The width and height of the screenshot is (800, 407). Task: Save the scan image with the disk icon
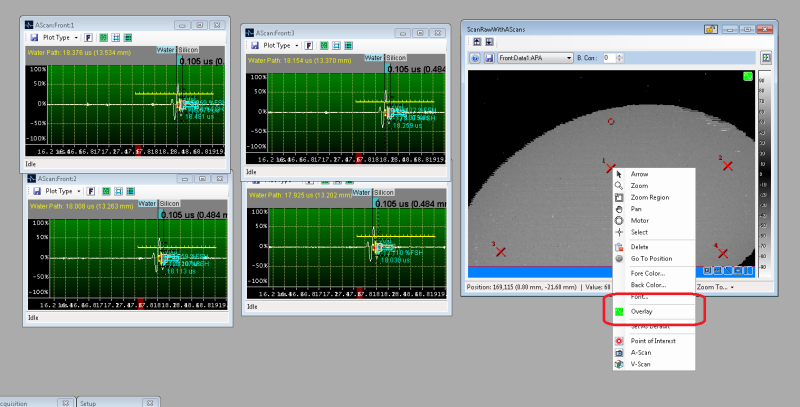pos(489,58)
